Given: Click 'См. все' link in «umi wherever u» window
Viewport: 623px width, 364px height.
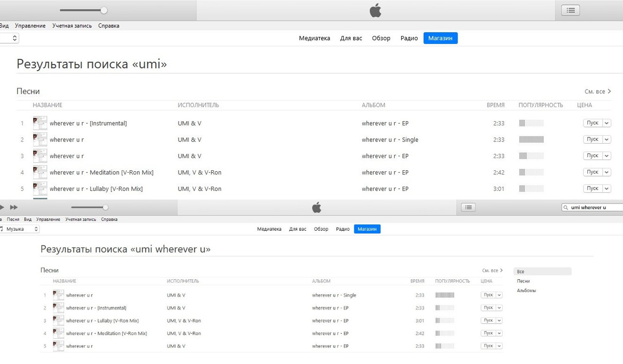Looking at the screenshot, I should click(492, 271).
